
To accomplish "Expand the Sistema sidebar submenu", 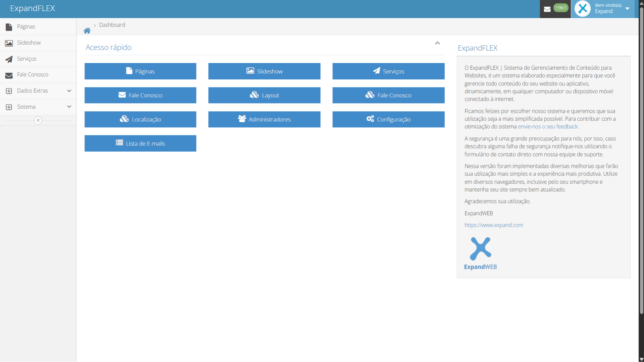I will tap(69, 107).
